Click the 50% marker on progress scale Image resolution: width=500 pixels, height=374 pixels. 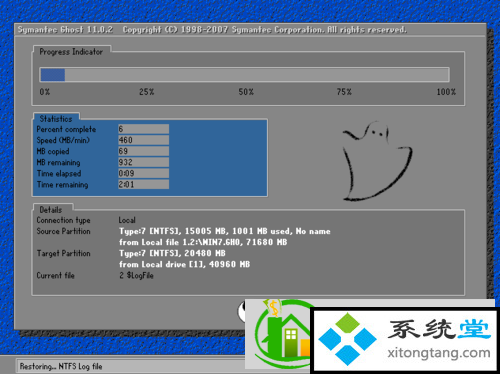click(x=246, y=92)
